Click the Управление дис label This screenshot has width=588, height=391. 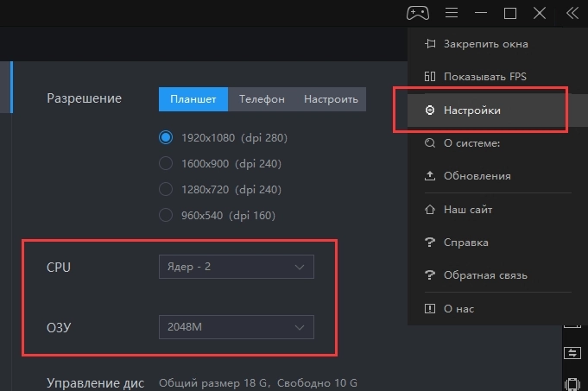pyautogui.click(x=95, y=383)
